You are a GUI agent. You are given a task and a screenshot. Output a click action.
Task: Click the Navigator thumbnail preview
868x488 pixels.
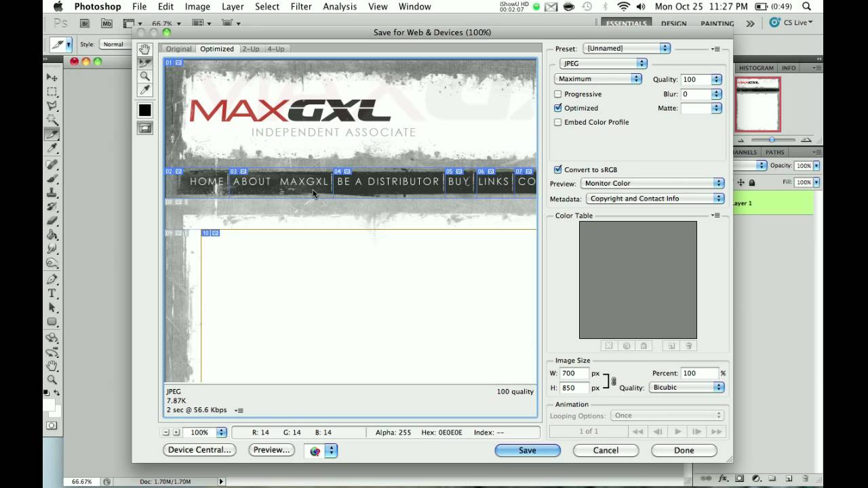coord(758,104)
